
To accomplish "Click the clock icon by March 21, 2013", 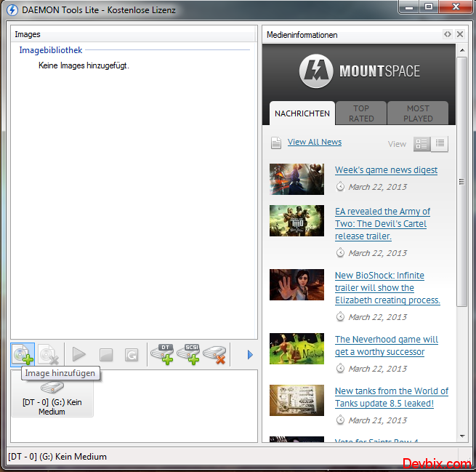I will (340, 420).
